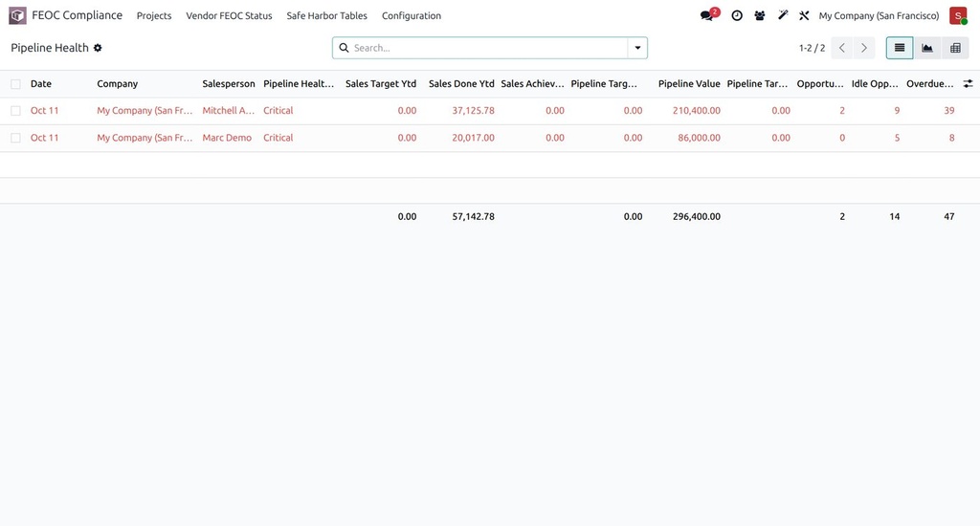Viewport: 980px width, 526px height.
Task: Sort by the Salesperson column header
Action: click(x=229, y=84)
